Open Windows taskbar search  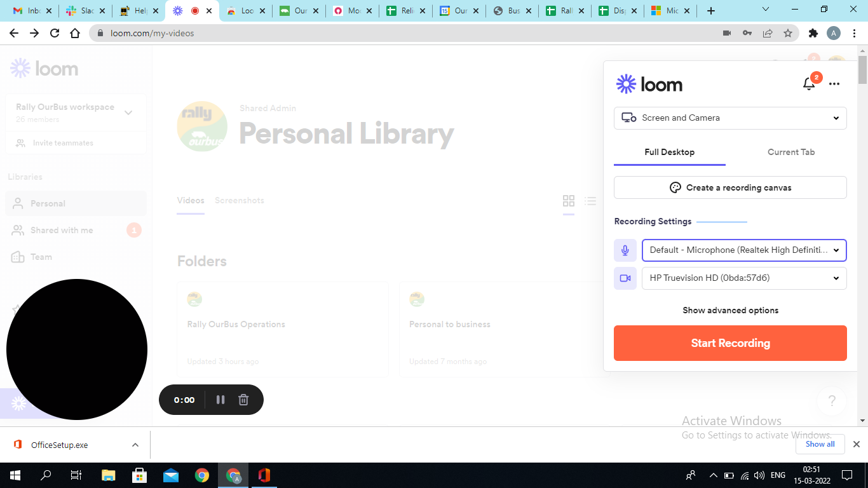pos(46,475)
